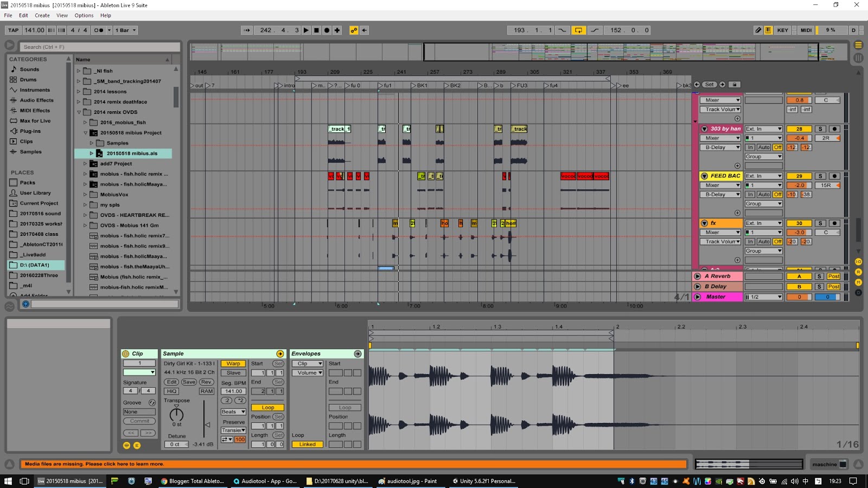Open the File menu
This screenshot has width=868, height=488.
click(8, 16)
